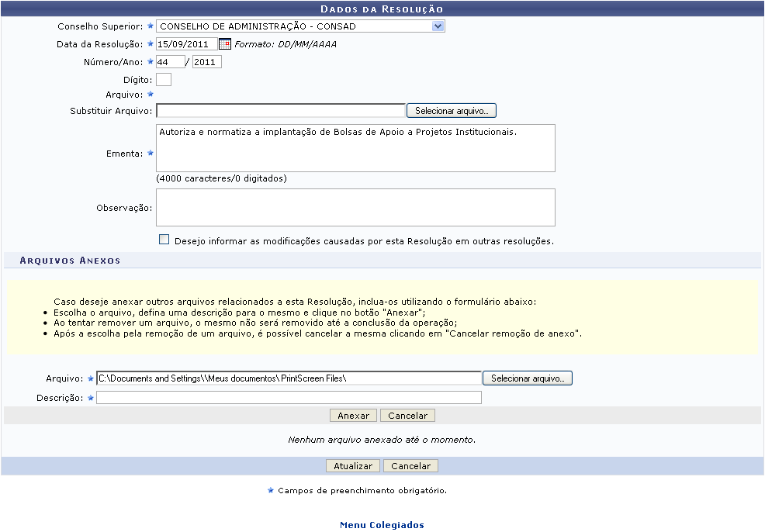765x532 pixels.
Task: Focus the Descrição input field
Action: tap(289, 398)
